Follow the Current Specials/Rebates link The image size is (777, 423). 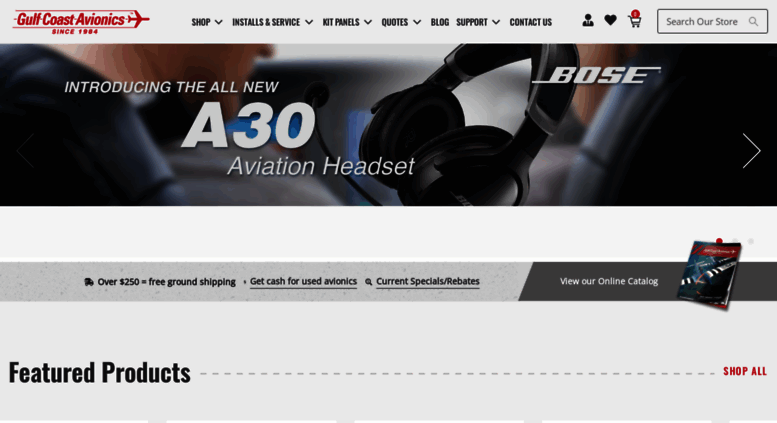coord(428,281)
